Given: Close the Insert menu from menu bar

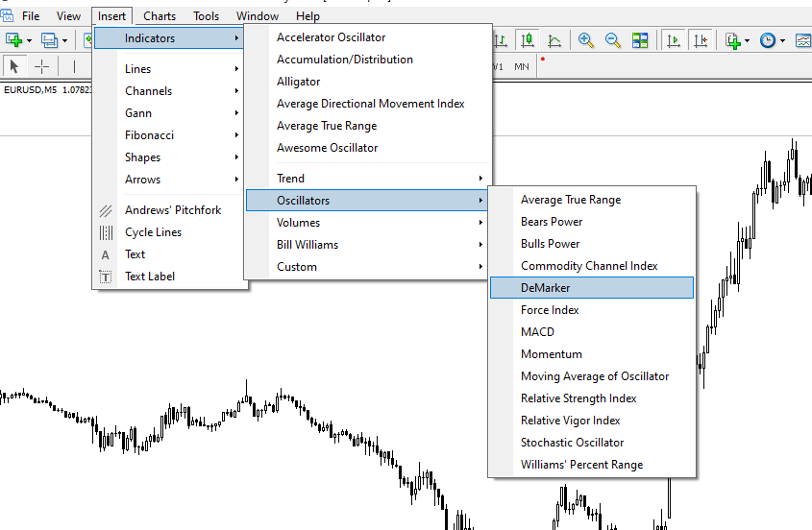Looking at the screenshot, I should 111,16.
